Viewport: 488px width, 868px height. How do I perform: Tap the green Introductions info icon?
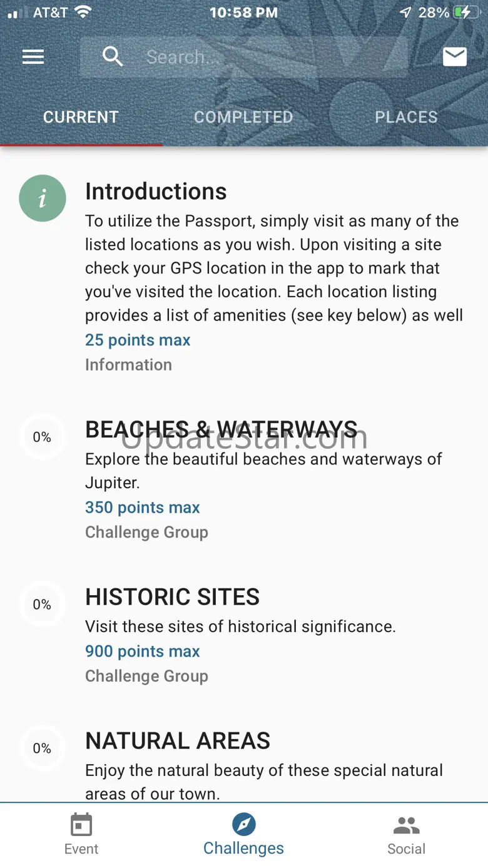click(43, 198)
